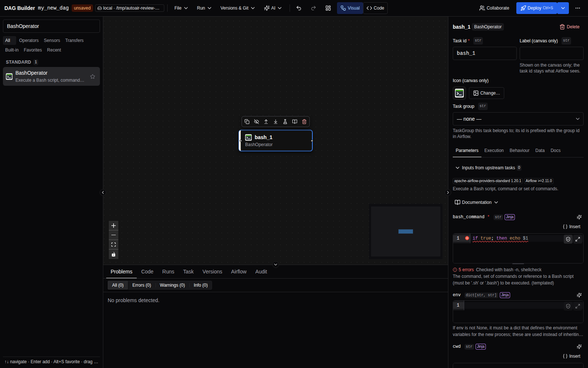The height and width of the screenshot is (368, 588).
Task: Open the Task group dropdown
Action: 518,119
